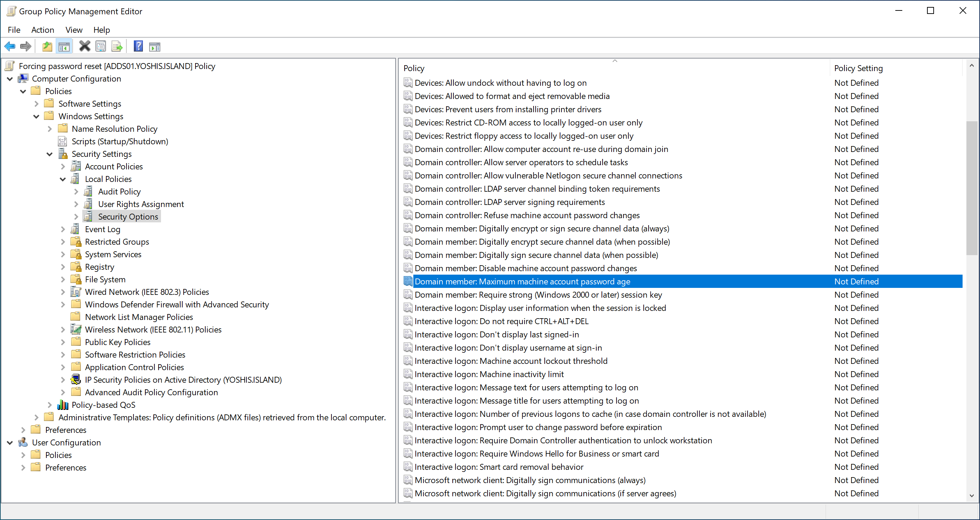Click the Delete X toolbar icon

pyautogui.click(x=84, y=46)
